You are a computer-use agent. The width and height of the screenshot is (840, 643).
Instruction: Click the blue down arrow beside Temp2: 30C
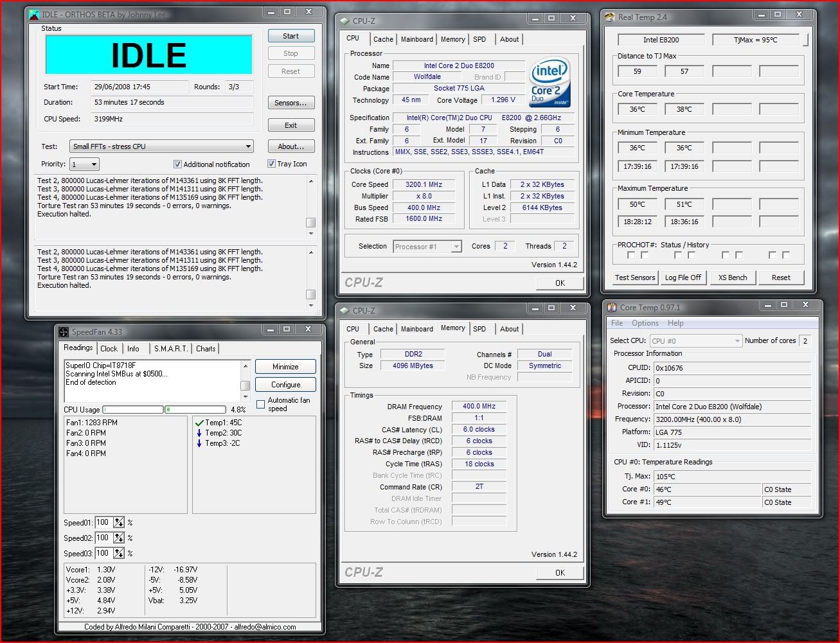coord(199,433)
